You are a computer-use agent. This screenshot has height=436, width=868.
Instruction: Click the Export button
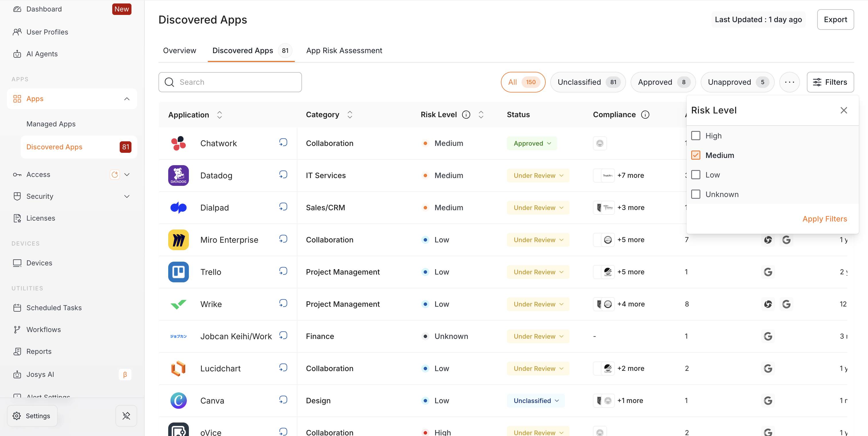[x=835, y=20]
